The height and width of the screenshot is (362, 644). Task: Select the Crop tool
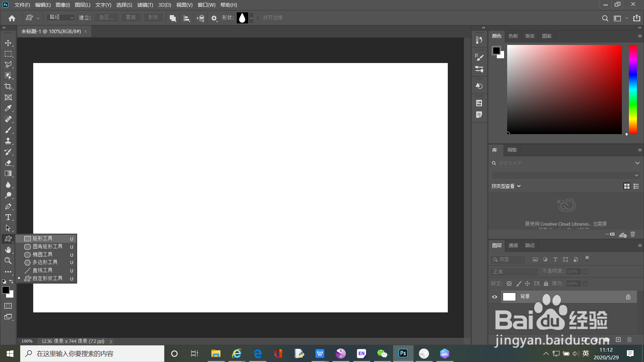[x=8, y=86]
